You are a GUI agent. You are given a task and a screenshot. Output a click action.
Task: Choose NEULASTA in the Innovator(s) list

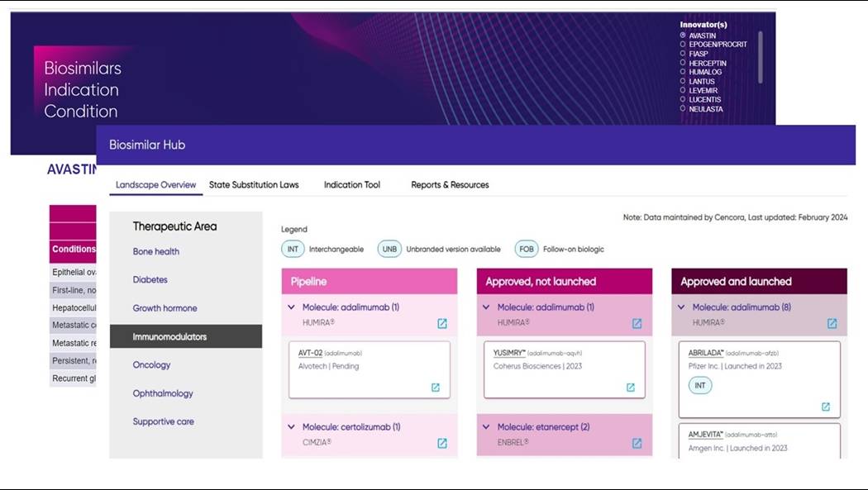point(683,109)
